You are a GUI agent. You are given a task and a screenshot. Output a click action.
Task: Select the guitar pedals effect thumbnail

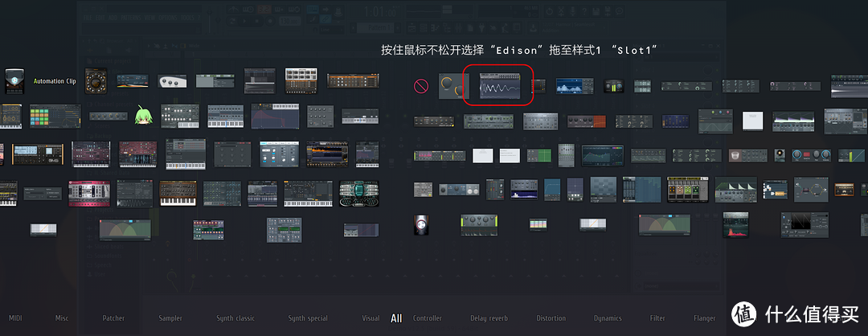tap(687, 190)
